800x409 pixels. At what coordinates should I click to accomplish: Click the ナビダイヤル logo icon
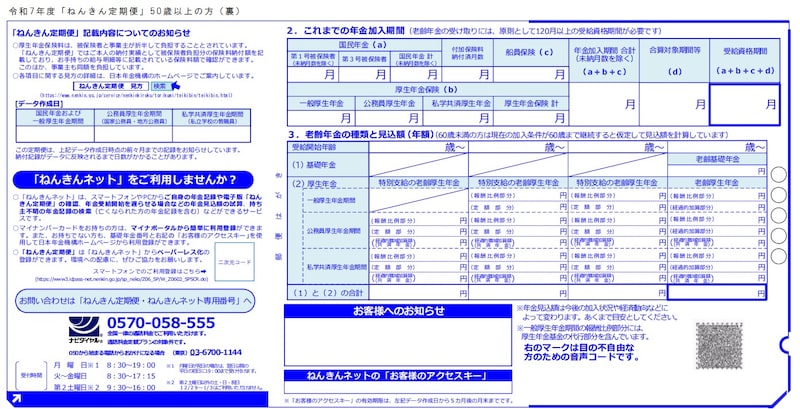(x=84, y=329)
